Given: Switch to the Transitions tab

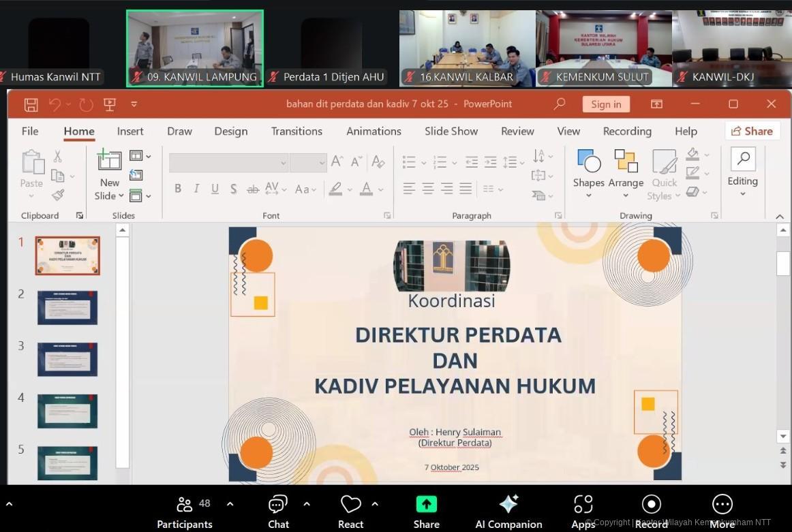Looking at the screenshot, I should [x=296, y=131].
